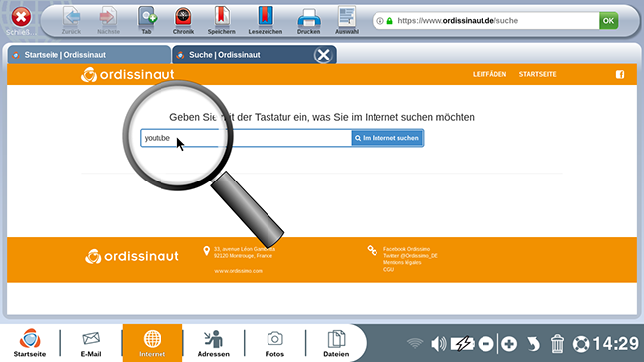Open the LEITFÄDEN menu link

click(489, 74)
